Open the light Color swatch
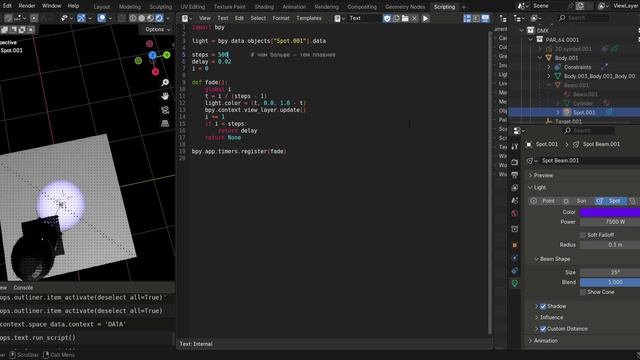Screen dimensions: 640x360 610,212
